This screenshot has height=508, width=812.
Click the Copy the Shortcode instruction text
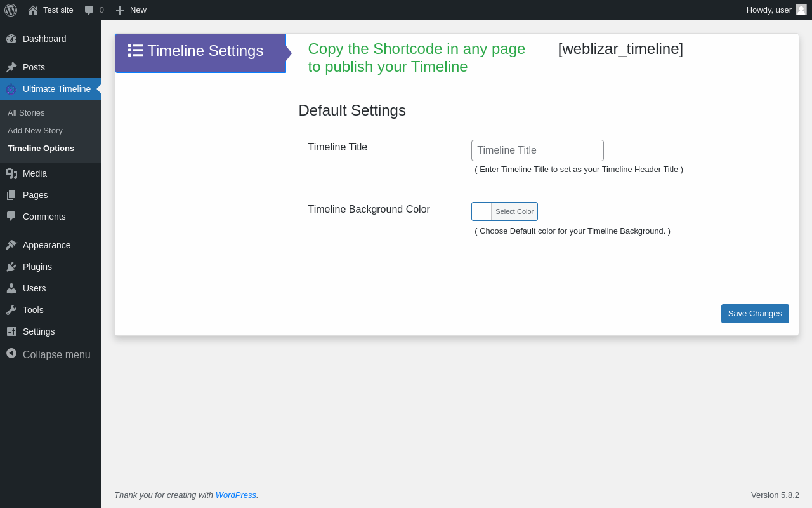417,58
